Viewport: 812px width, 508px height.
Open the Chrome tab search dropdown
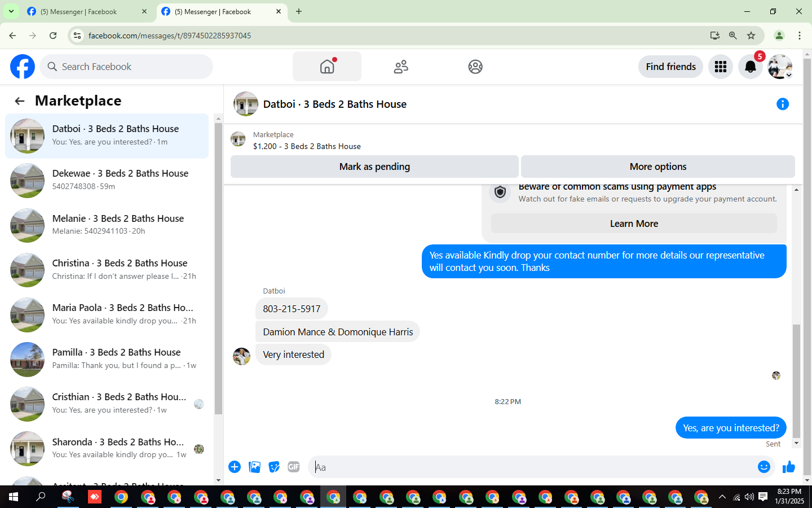pos(11,11)
